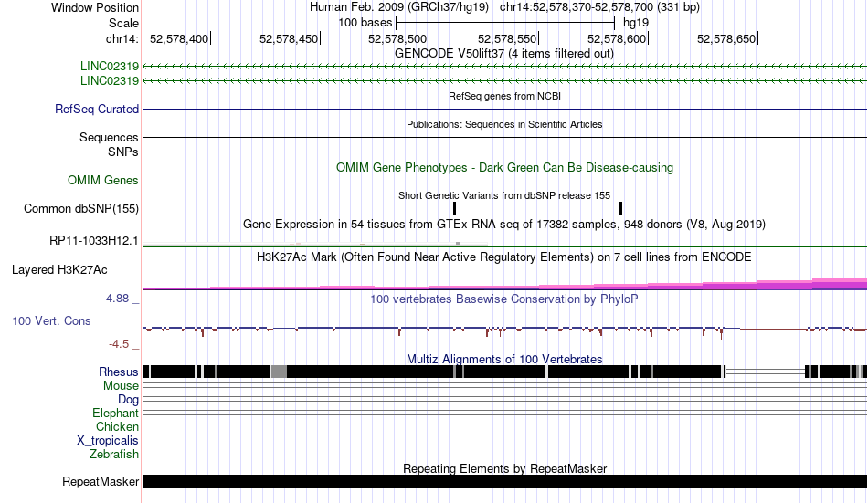
Task: Click coordinate label 52,578,650
Action: click(726, 38)
